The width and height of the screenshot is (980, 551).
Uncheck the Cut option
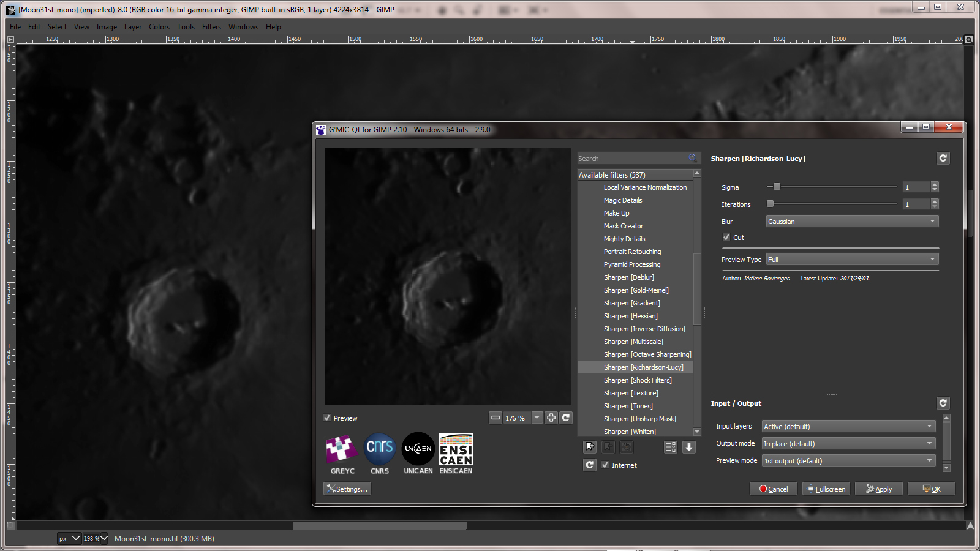[726, 237]
